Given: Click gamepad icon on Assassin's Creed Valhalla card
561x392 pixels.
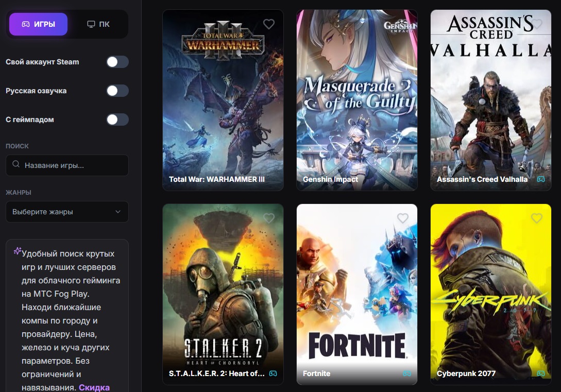Looking at the screenshot, I should pyautogui.click(x=541, y=179).
